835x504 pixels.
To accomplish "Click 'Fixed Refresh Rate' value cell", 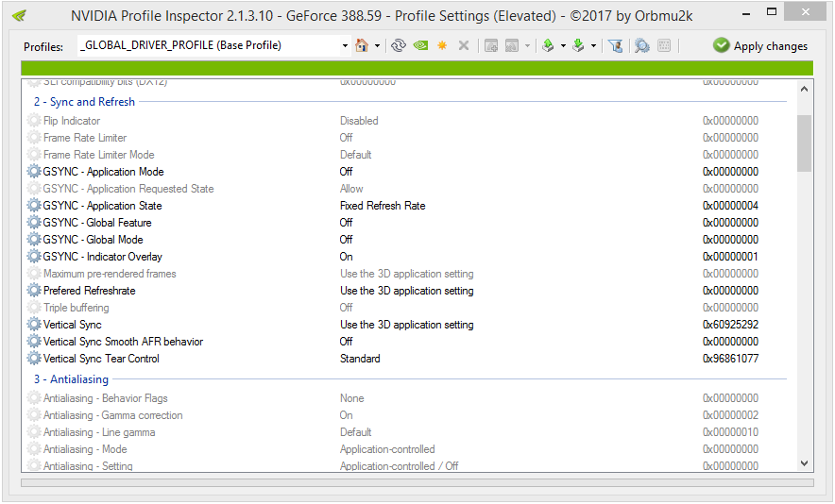I will click(x=383, y=206).
